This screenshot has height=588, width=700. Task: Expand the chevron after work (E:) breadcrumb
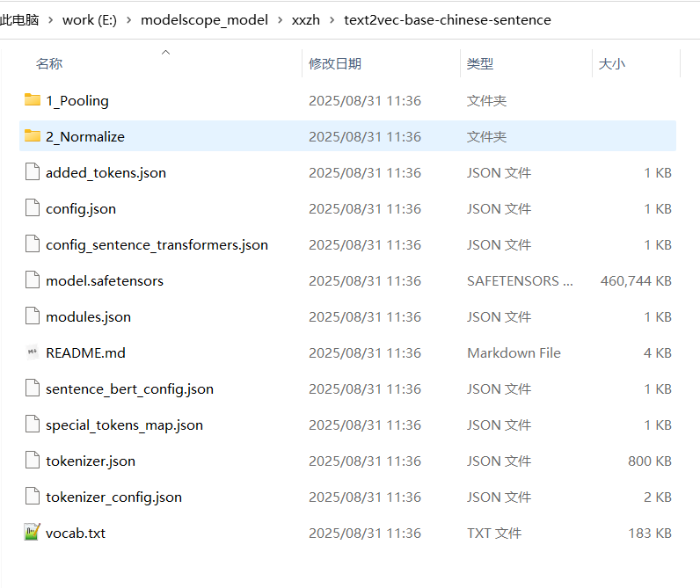(x=128, y=20)
